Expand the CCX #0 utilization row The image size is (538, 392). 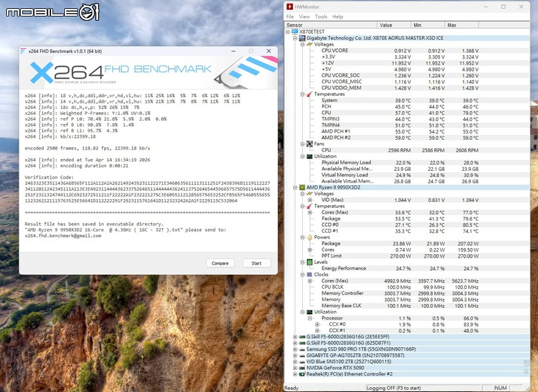click(317, 324)
